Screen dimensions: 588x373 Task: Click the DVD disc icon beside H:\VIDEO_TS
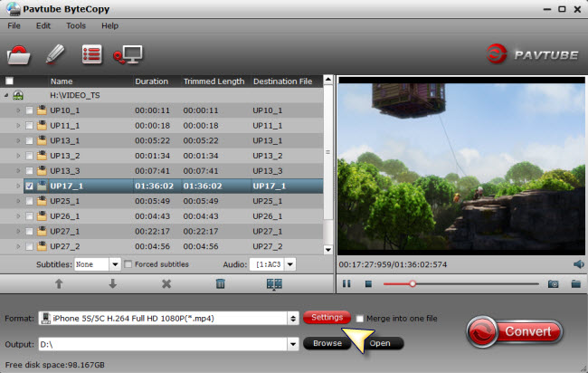click(18, 95)
